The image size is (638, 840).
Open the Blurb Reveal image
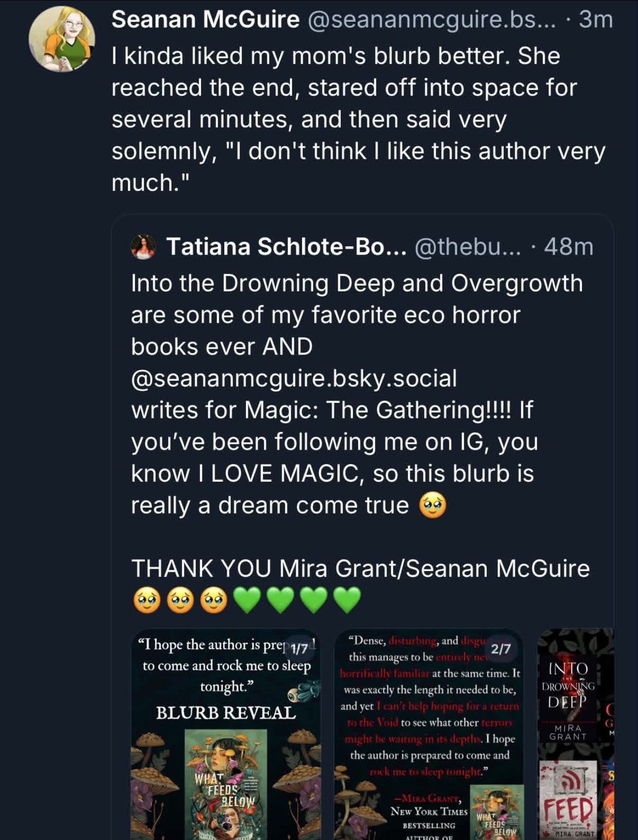[226, 734]
